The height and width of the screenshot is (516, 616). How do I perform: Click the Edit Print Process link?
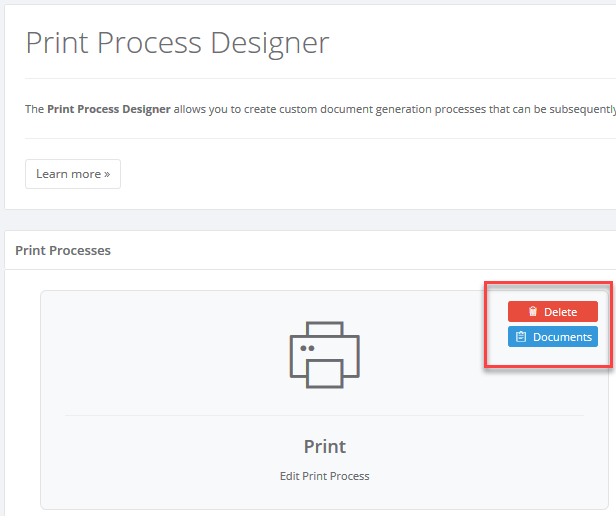point(324,476)
